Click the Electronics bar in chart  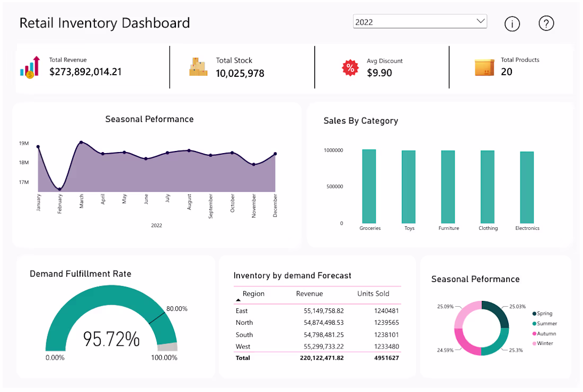tap(527, 188)
